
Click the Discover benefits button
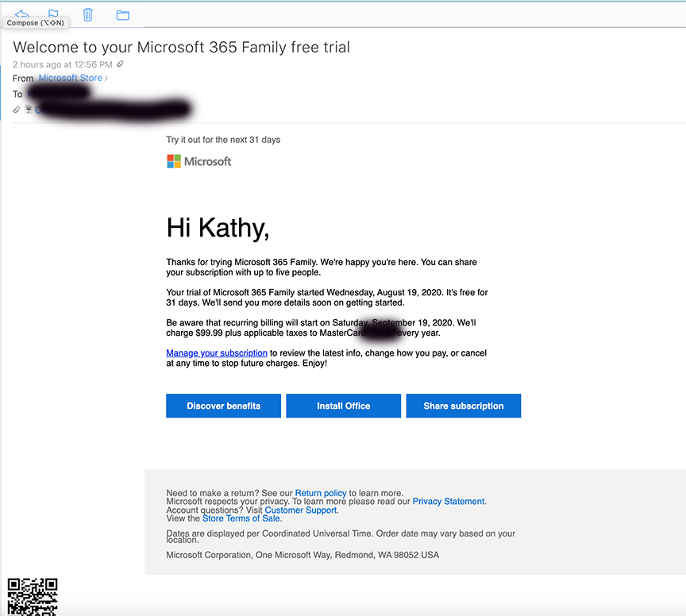click(224, 406)
